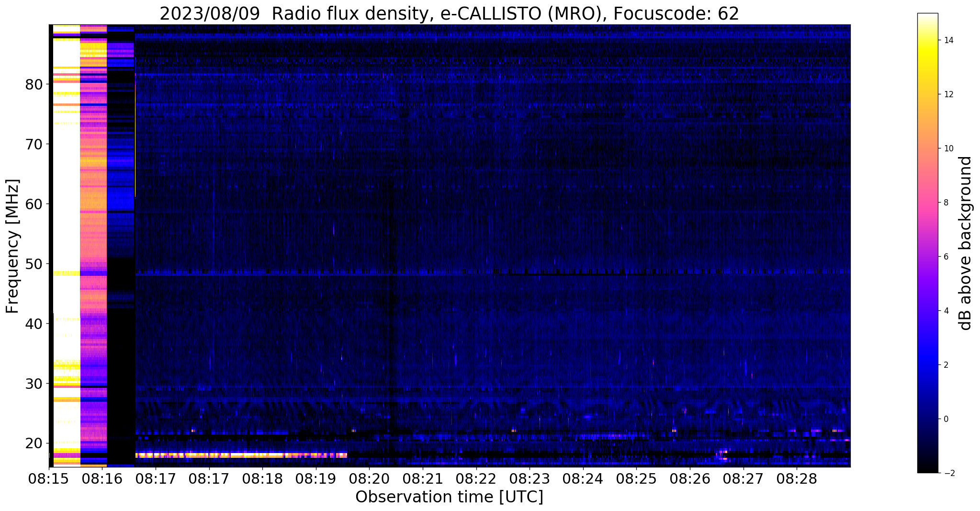
Task: Click the 80 MHz frequency tick label
Action: tap(34, 84)
